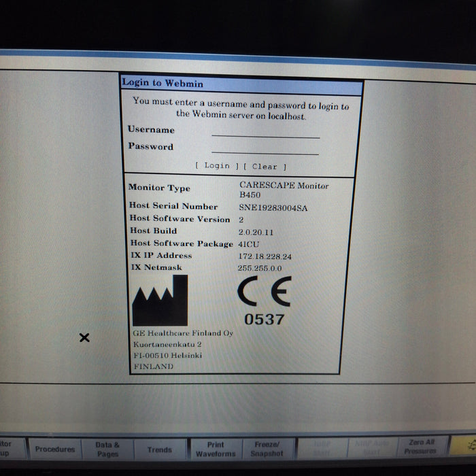
Task: Click netmask value 255.255.0.0
Action: click(260, 269)
